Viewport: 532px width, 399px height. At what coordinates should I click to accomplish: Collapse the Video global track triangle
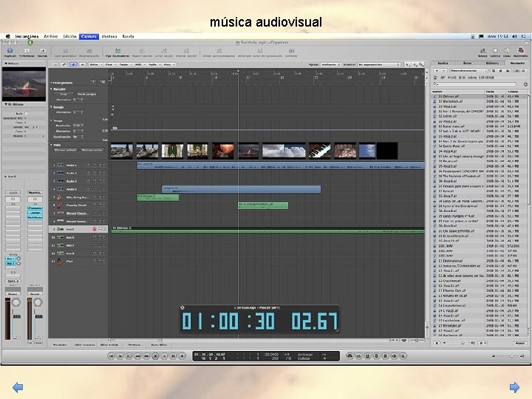pyautogui.click(x=52, y=145)
